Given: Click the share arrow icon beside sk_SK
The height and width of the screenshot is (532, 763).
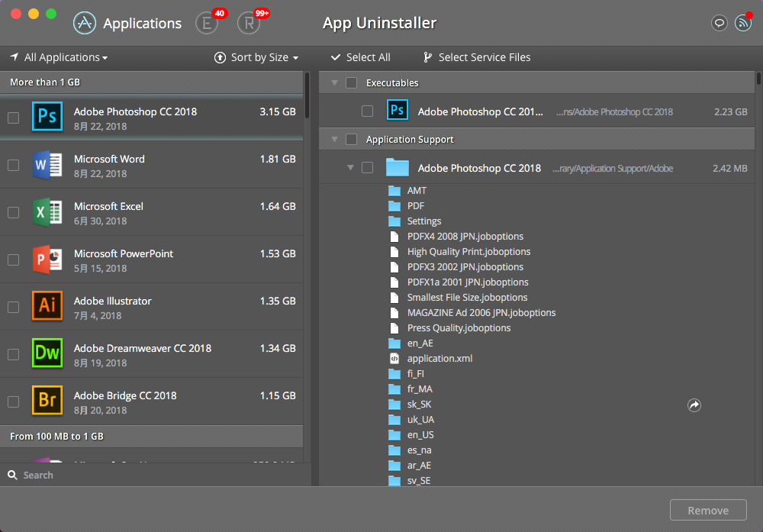Looking at the screenshot, I should [x=694, y=405].
